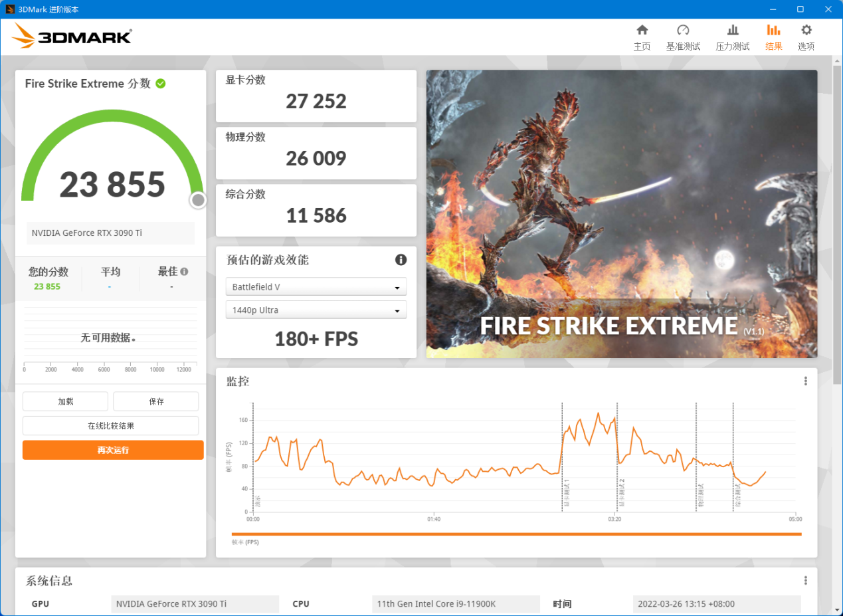Click the 时间 value 2022-03-26 13:15
Screen dimensions: 843x616
click(x=717, y=604)
